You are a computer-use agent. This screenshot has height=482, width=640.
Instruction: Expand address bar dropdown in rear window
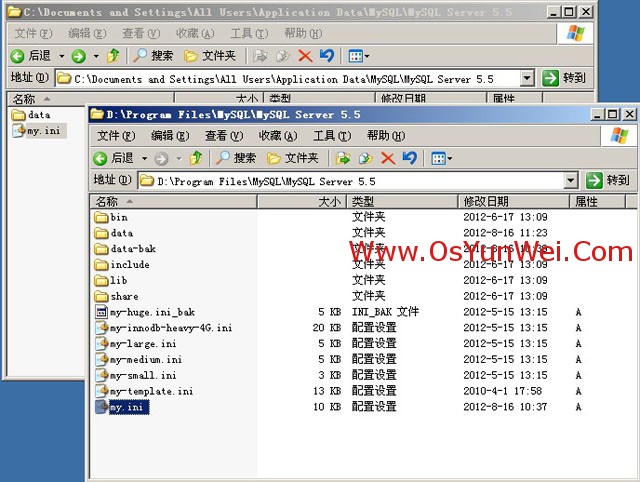click(x=527, y=78)
